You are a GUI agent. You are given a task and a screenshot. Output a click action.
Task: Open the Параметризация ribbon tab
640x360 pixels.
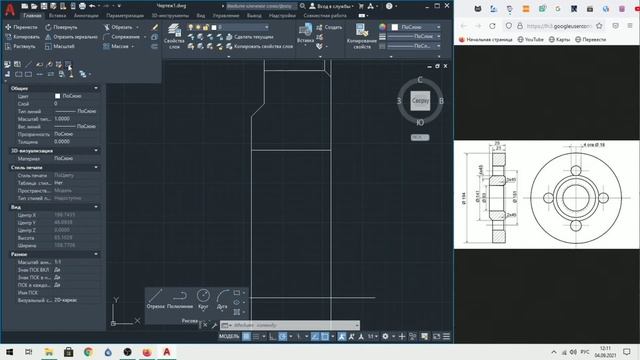[x=125, y=16]
